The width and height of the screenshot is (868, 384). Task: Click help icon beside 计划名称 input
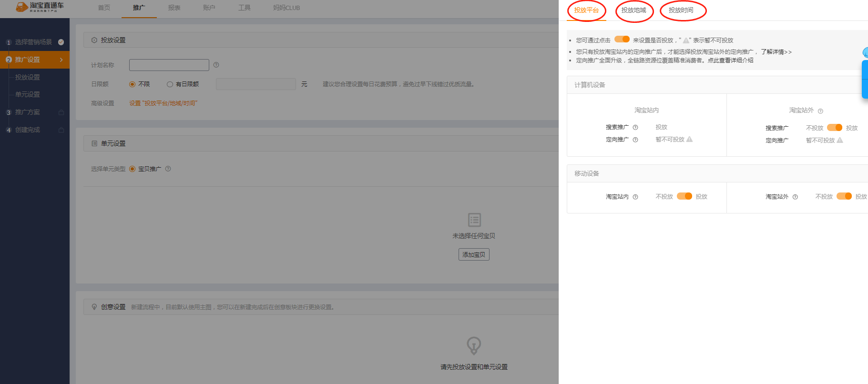click(x=216, y=65)
